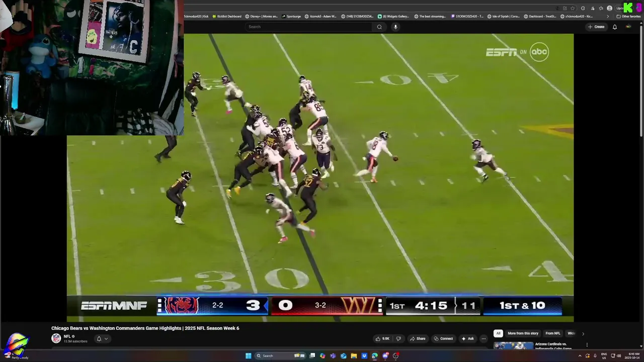Open Disney+ Movies bookmark
The image size is (644, 362).
click(261, 16)
